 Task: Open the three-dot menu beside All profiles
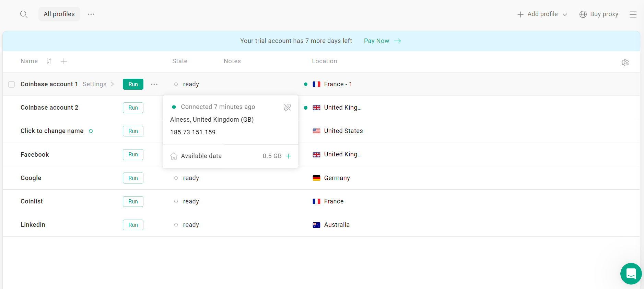91,14
